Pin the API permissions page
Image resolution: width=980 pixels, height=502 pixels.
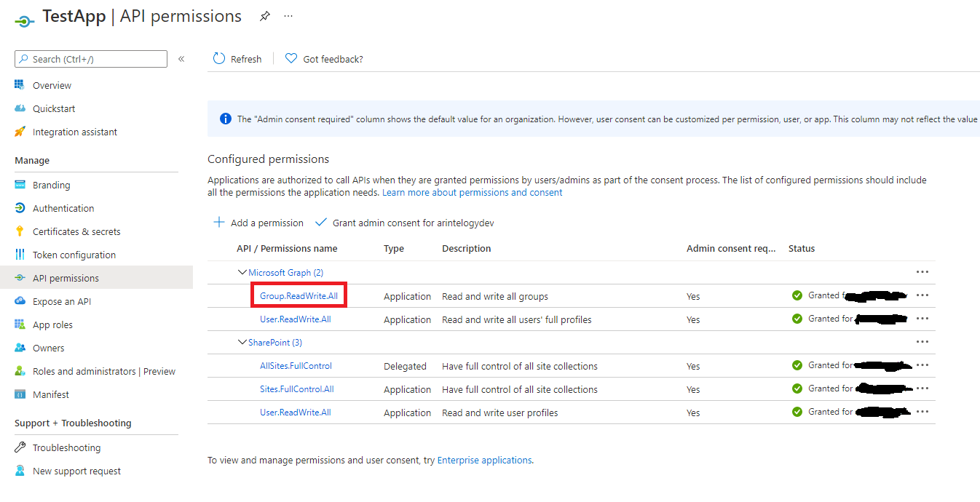pos(264,15)
